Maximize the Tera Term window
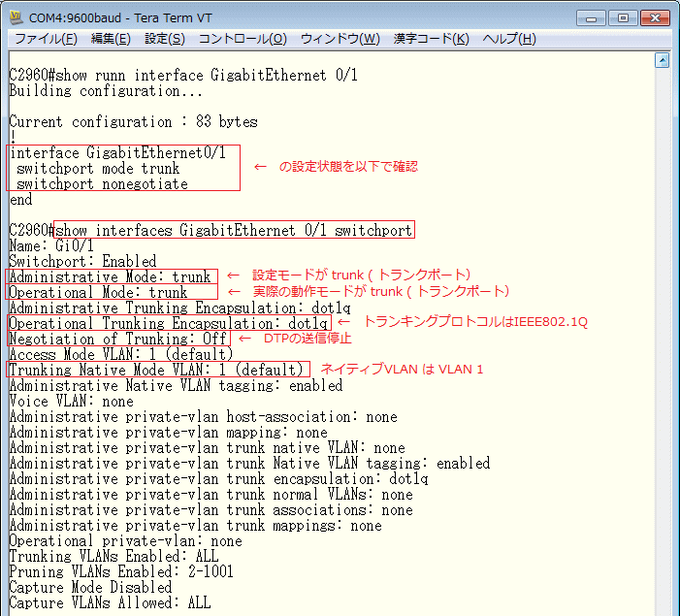The width and height of the screenshot is (680, 616). tap(620, 16)
